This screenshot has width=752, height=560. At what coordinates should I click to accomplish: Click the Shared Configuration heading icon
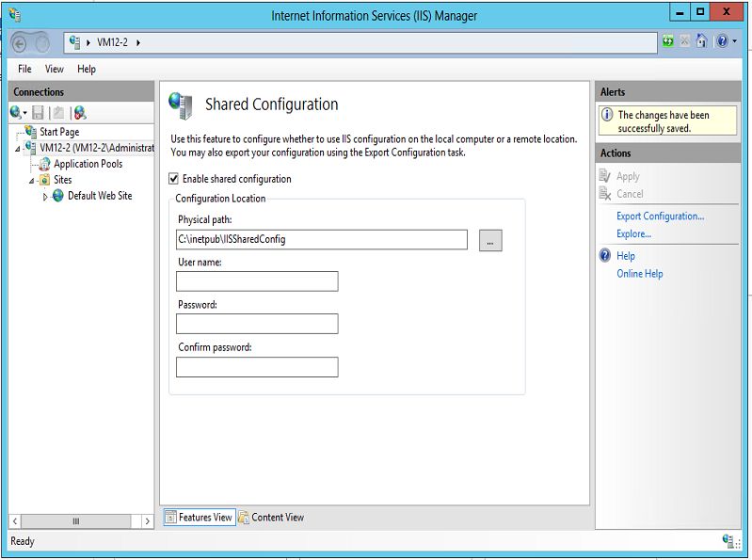181,105
